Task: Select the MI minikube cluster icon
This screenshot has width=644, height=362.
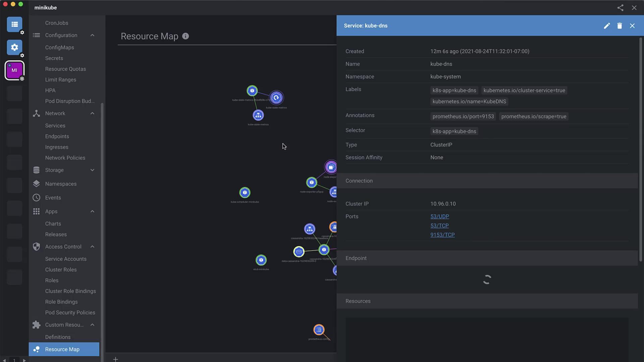Action: 14,70
